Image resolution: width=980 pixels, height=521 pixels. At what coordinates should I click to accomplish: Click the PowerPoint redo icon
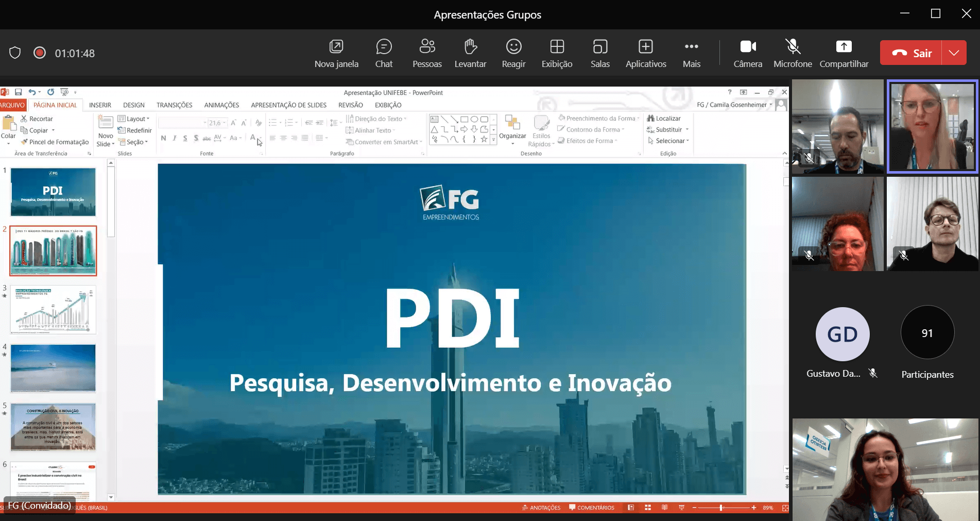tap(50, 92)
